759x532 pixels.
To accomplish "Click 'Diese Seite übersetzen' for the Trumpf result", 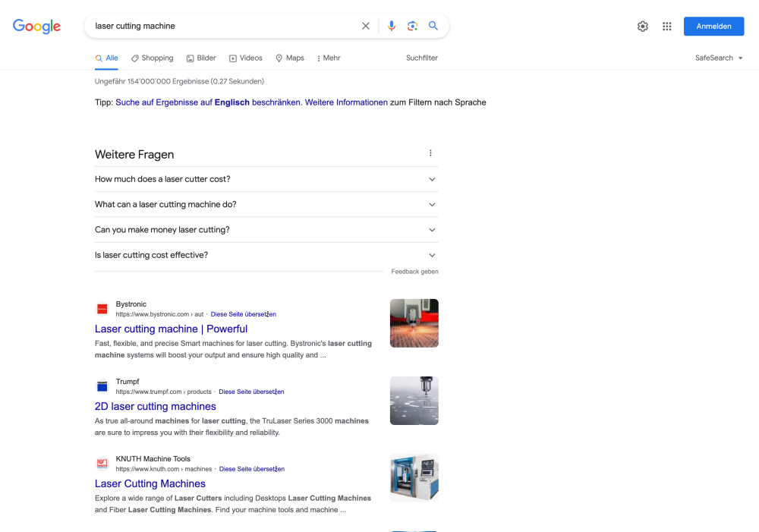I will tap(250, 392).
